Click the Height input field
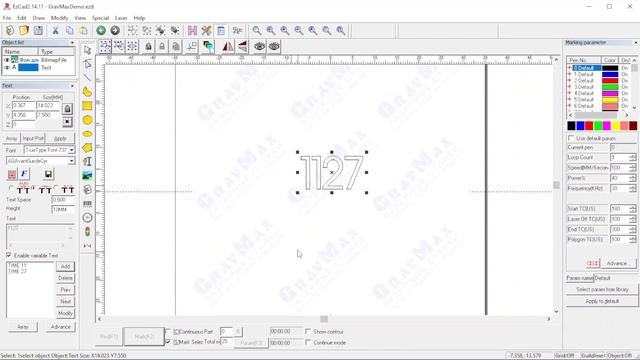Viewport: 640px width, 360px height. click(x=63, y=209)
